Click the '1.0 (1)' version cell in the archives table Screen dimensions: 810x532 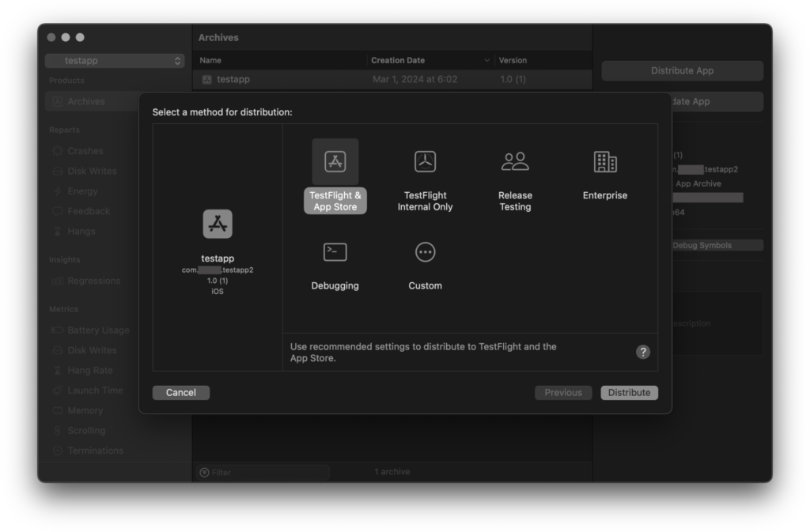click(513, 80)
